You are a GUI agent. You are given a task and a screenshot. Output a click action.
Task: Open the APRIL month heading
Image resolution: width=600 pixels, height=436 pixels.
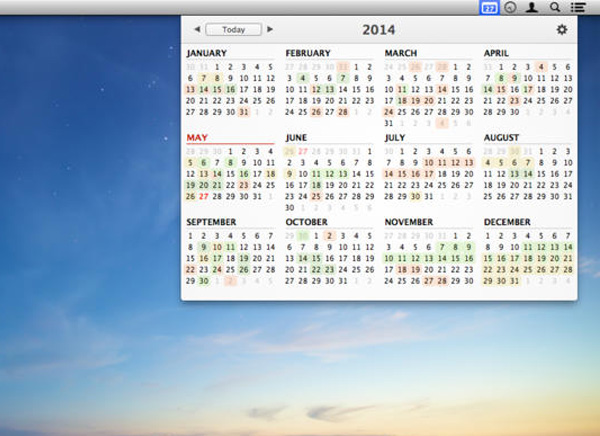[496, 53]
